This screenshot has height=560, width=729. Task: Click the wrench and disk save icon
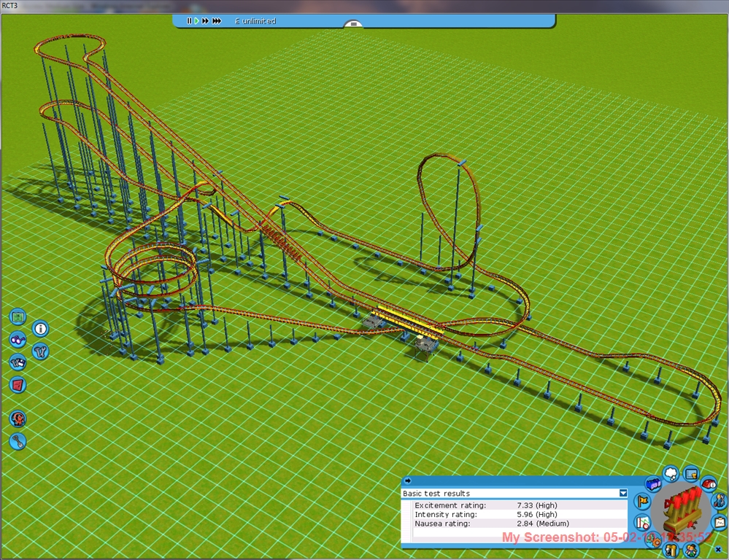tap(18, 362)
